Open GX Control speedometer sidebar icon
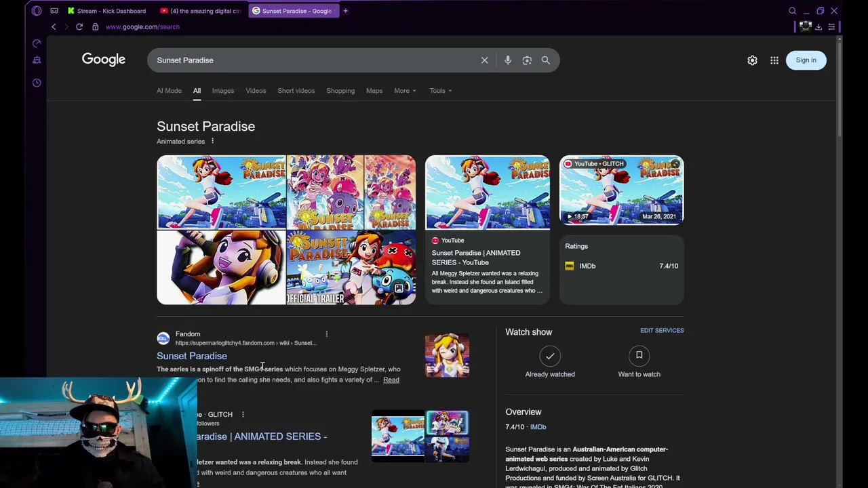This screenshot has height=488, width=868. point(37,43)
